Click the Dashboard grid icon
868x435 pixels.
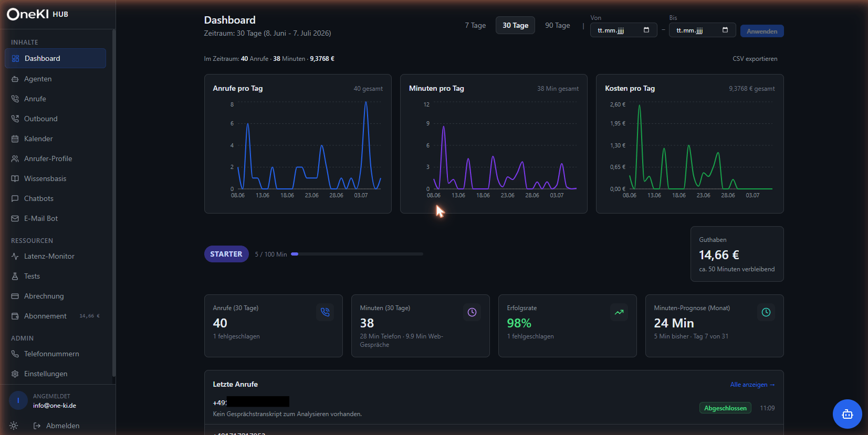point(15,58)
